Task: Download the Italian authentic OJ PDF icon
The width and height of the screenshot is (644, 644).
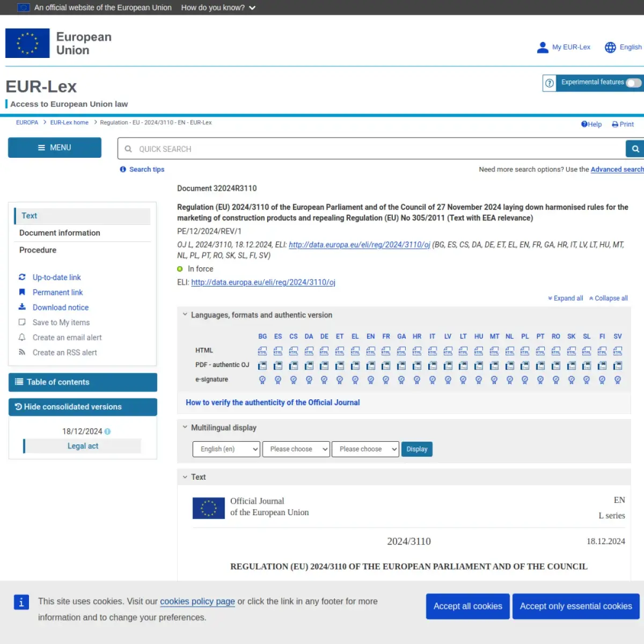Action: pyautogui.click(x=433, y=365)
